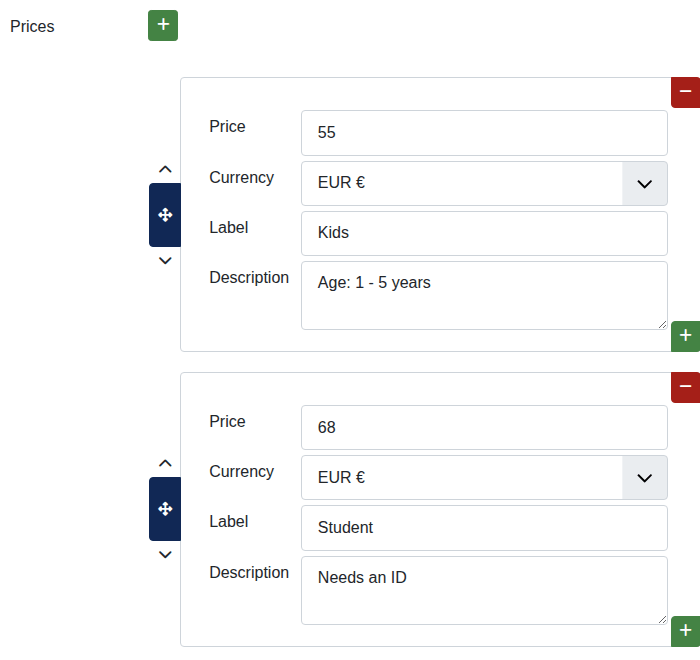Click the move handle of Student price
The width and height of the screenshot is (700, 660).
click(165, 509)
